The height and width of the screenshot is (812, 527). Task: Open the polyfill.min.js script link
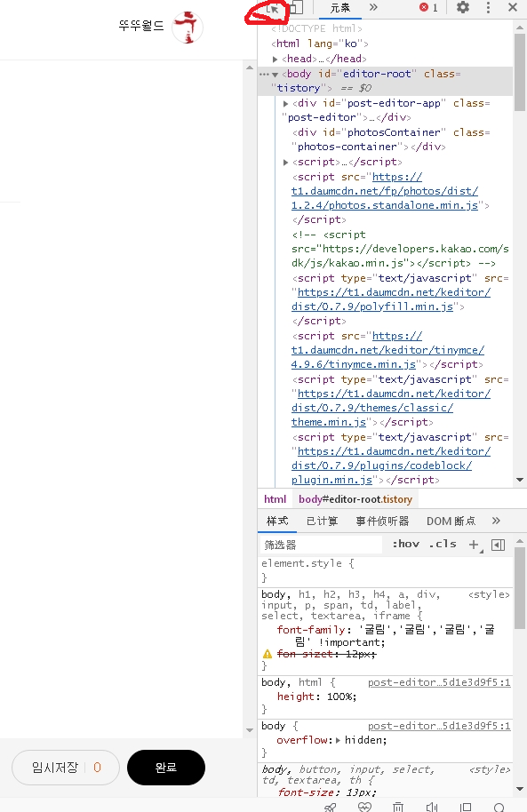(x=391, y=299)
